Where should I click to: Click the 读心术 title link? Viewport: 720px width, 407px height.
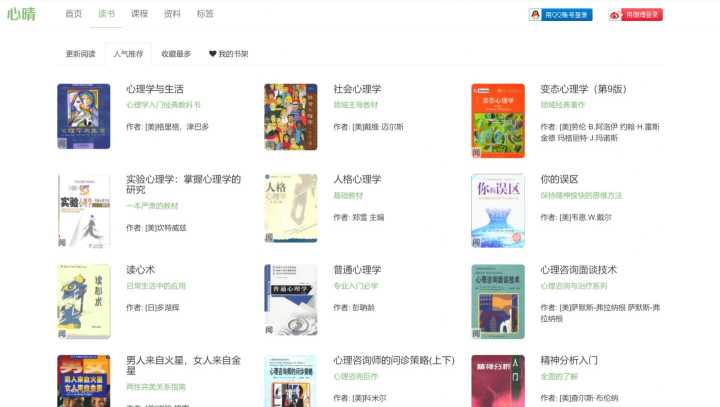tap(141, 270)
